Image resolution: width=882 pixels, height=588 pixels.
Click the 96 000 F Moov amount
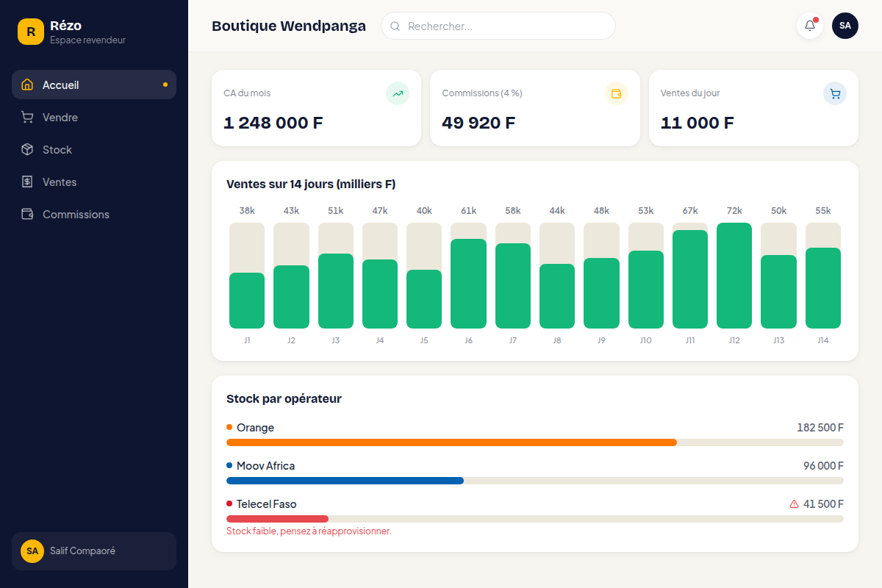tap(823, 465)
